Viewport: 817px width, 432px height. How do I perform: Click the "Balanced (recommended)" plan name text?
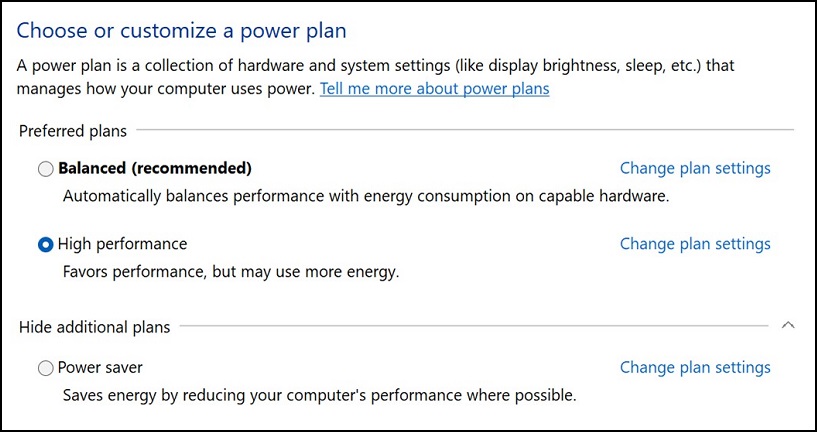point(155,168)
